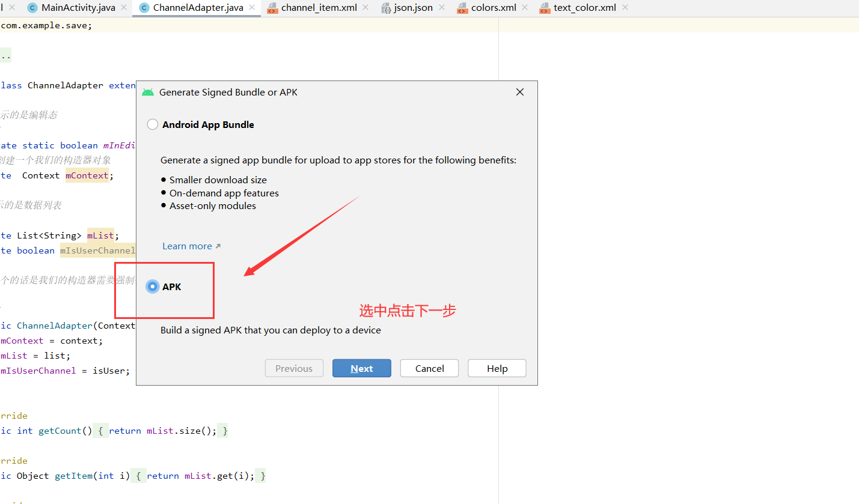The width and height of the screenshot is (859, 504).
Task: Close the colors.xml tab via its x icon
Action: 525,8
